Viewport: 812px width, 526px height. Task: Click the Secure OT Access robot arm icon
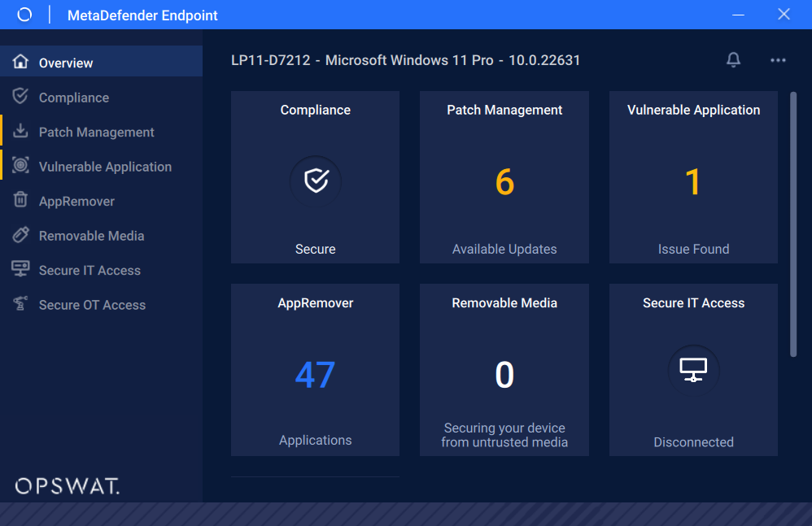click(x=20, y=303)
